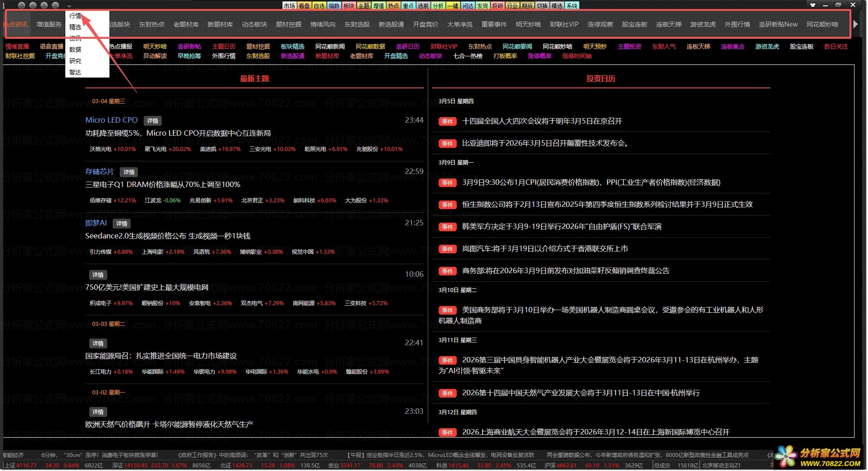This screenshot has width=868, height=471.
Task: Click the red 事件 badge beside 比亚迪 event
Action: (447, 144)
